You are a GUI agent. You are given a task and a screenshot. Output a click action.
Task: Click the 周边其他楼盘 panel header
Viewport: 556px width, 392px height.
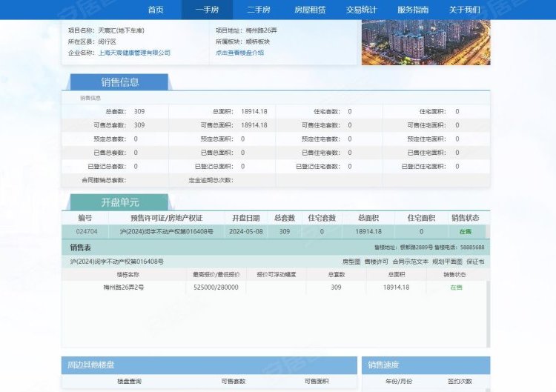coord(90,365)
